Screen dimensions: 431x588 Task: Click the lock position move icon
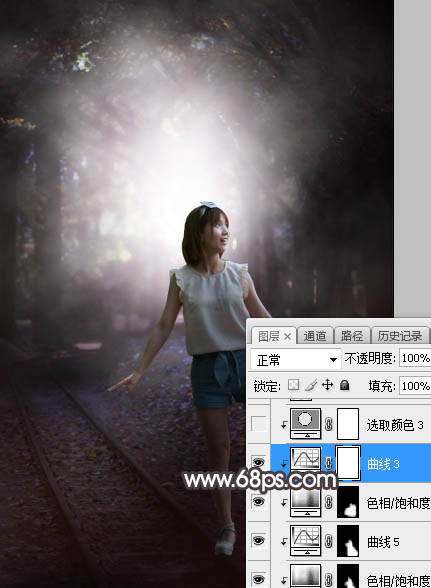[x=327, y=385]
